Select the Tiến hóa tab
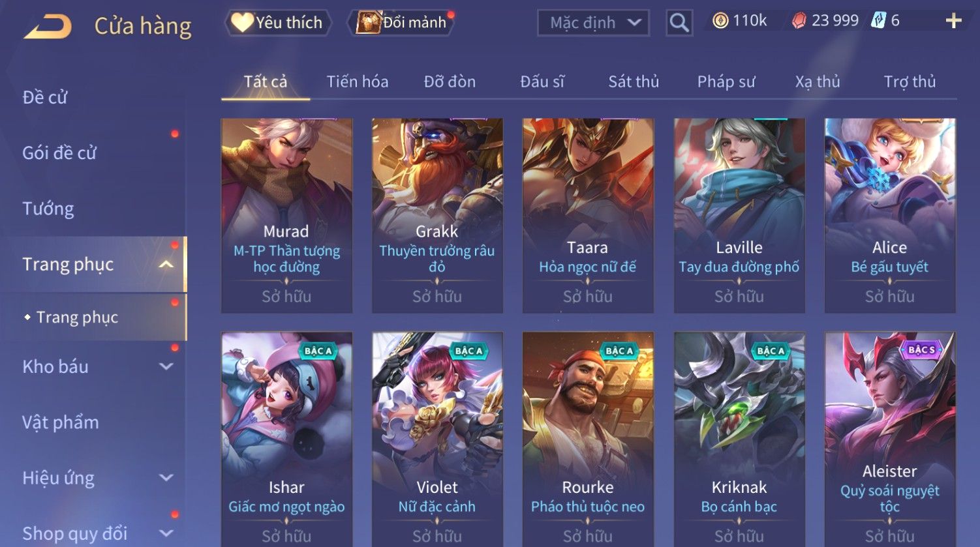This screenshot has width=980, height=547. click(x=358, y=81)
